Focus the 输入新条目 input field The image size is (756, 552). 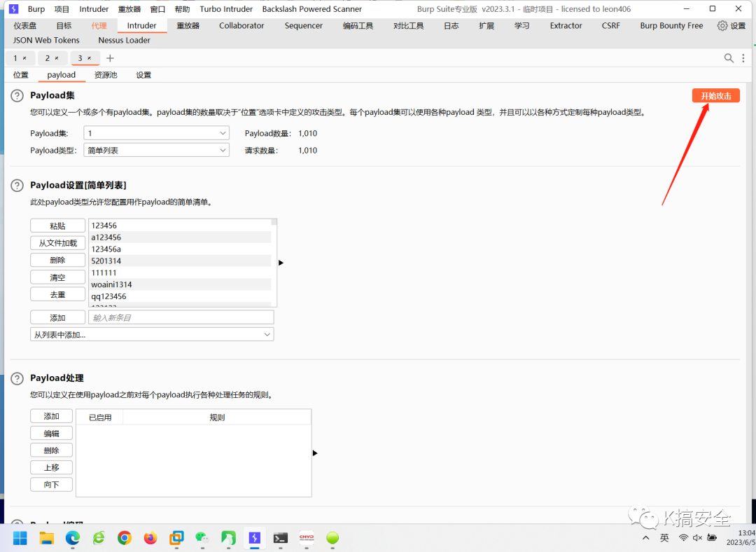coord(181,317)
